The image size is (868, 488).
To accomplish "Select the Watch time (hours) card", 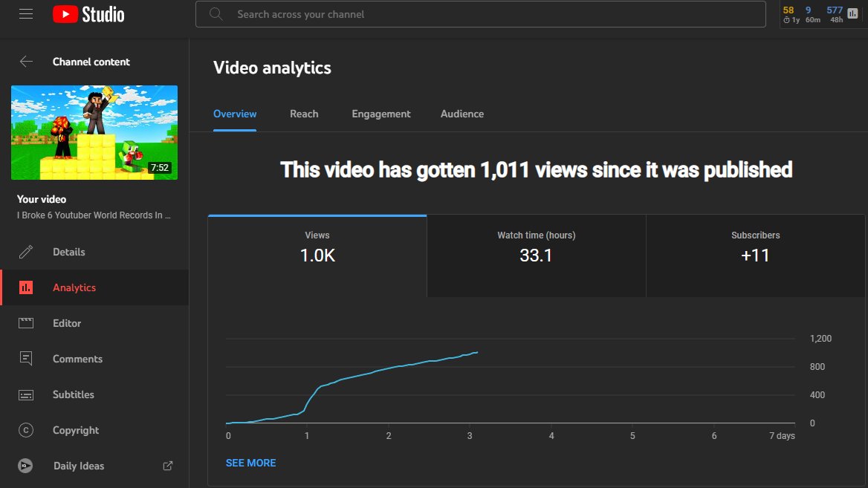I will 537,256.
